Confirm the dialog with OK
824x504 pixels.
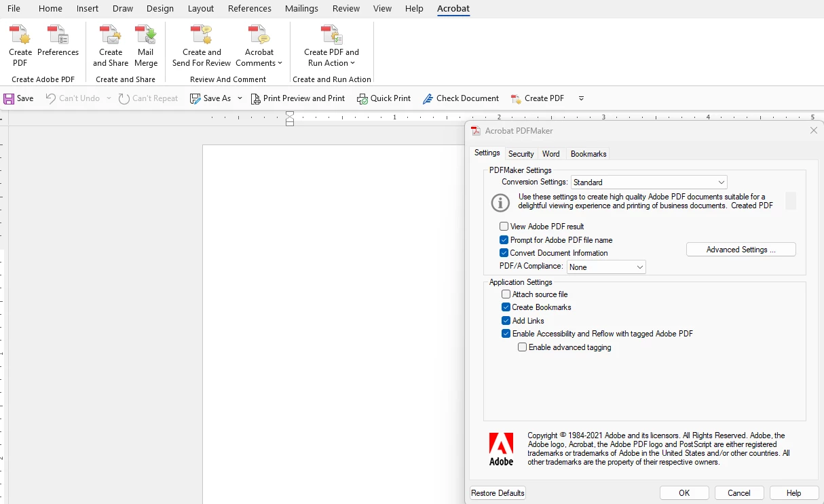[684, 493]
